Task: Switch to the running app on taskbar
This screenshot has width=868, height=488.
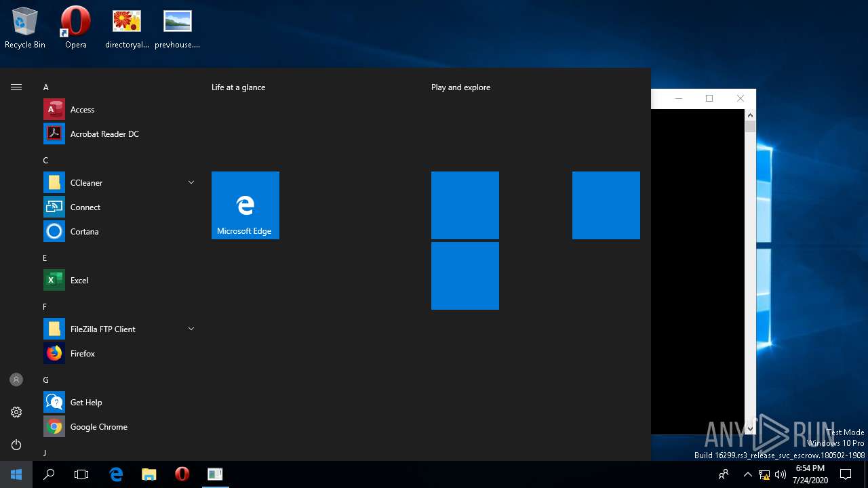Action: (215, 474)
